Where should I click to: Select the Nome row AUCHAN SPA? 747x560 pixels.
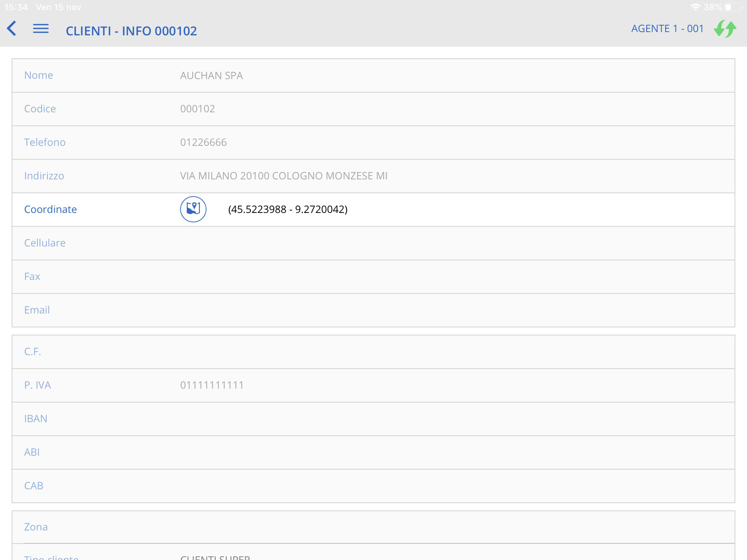click(x=211, y=75)
